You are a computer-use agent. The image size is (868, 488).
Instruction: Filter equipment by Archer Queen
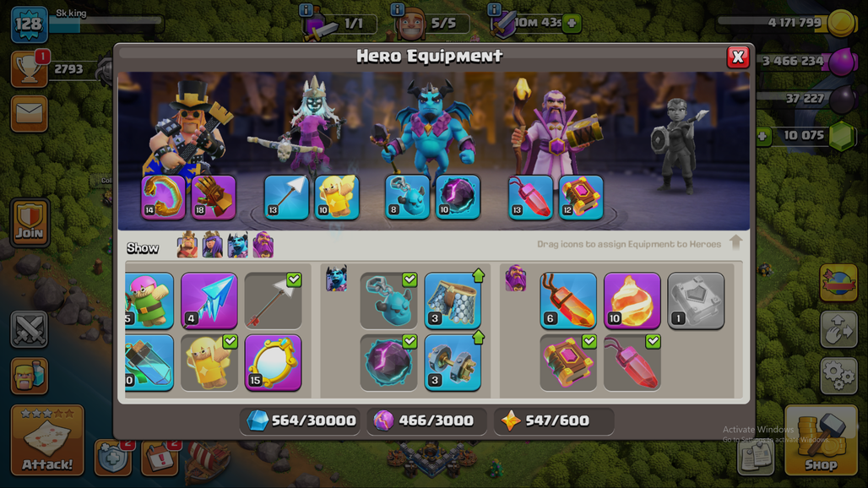point(213,245)
